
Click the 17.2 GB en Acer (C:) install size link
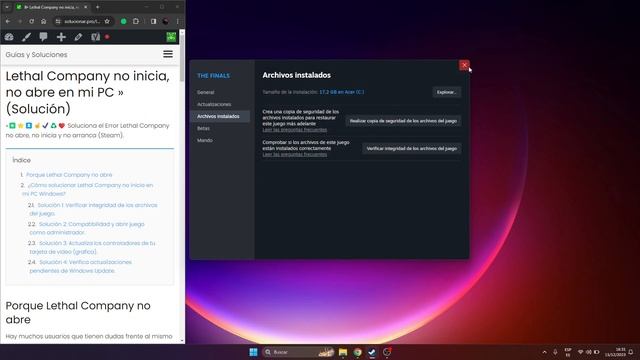pos(341,92)
